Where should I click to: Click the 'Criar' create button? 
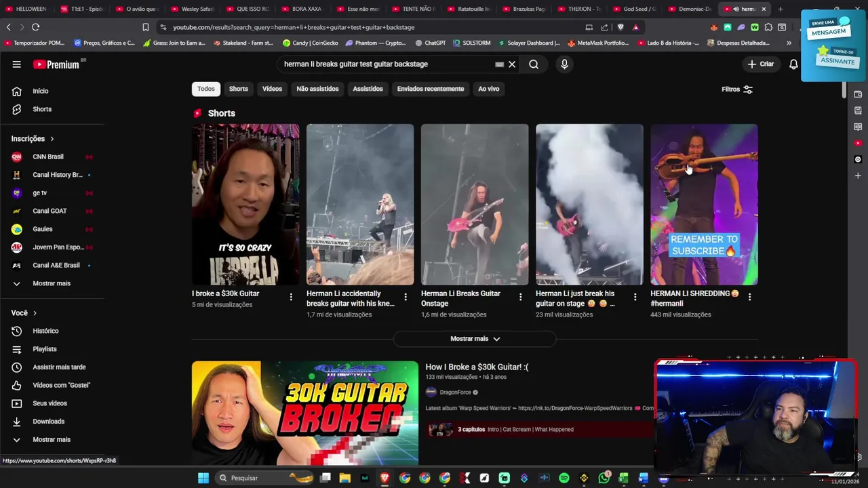click(761, 64)
